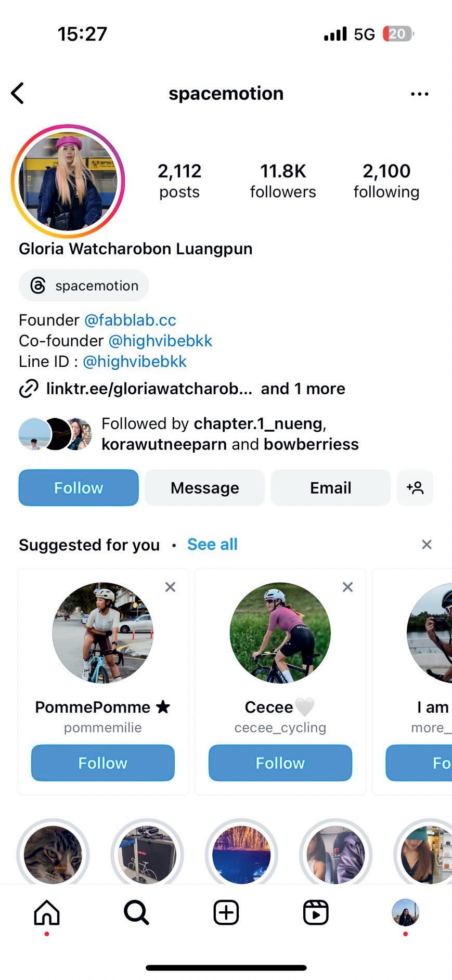Tap the Message button

coord(204,488)
